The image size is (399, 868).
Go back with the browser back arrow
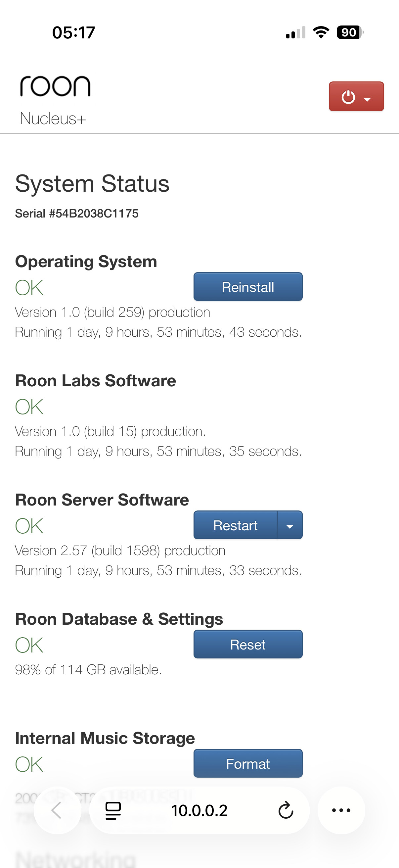pyautogui.click(x=57, y=810)
